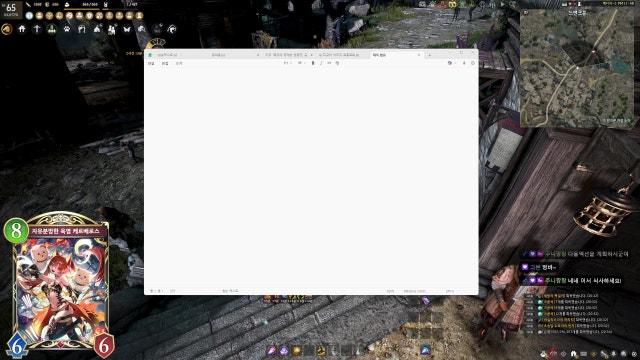Click the bold formatting button in Notepad
This screenshot has width=640, height=360.
click(313, 63)
